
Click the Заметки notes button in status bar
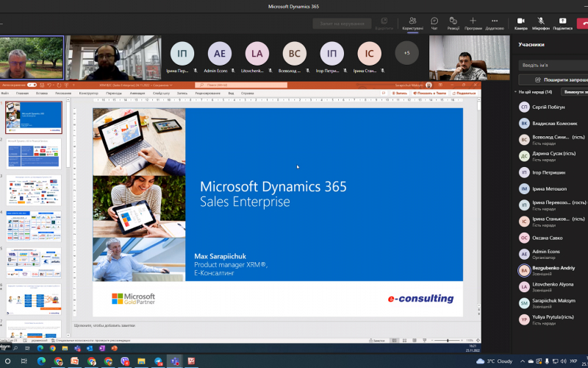coord(377,341)
